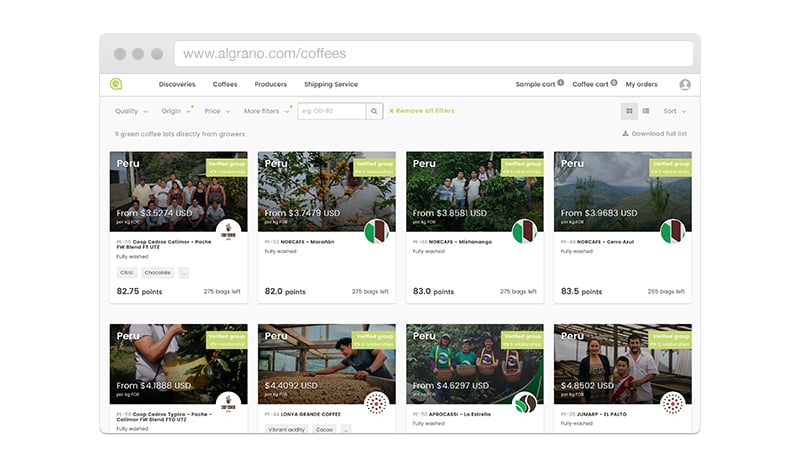800x470 pixels.
Task: Open the Coffees menu item
Action: [x=225, y=84]
